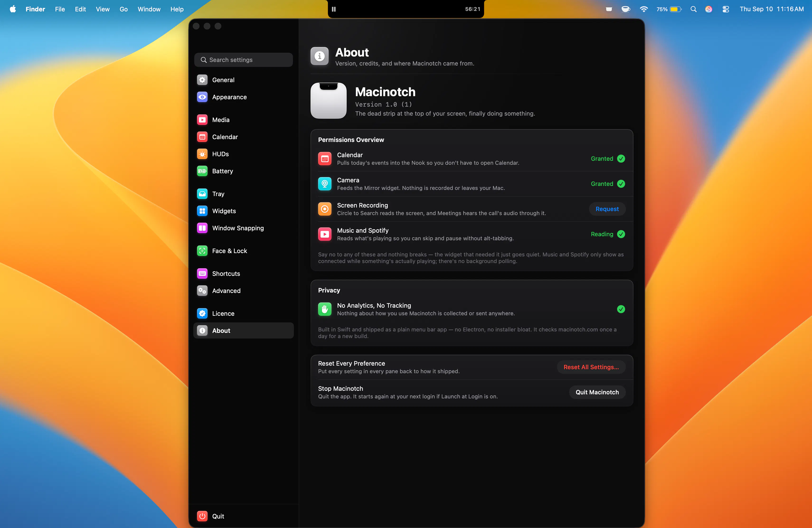Open the Finder menu
Image resolution: width=812 pixels, height=528 pixels.
click(x=35, y=9)
